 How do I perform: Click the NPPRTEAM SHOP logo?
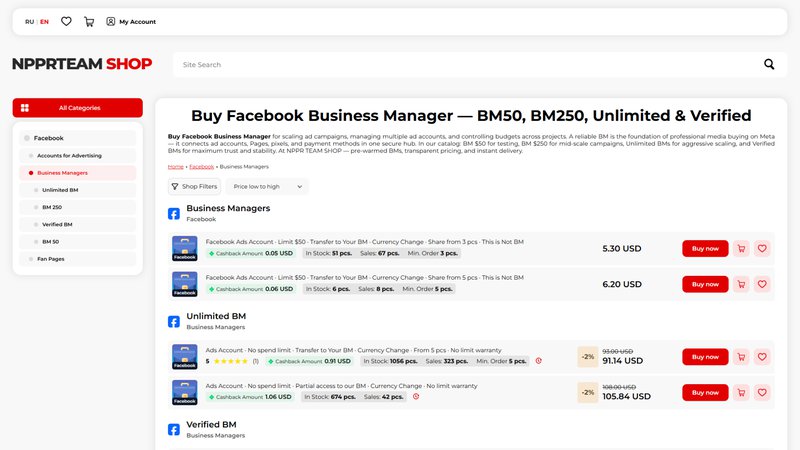(82, 64)
